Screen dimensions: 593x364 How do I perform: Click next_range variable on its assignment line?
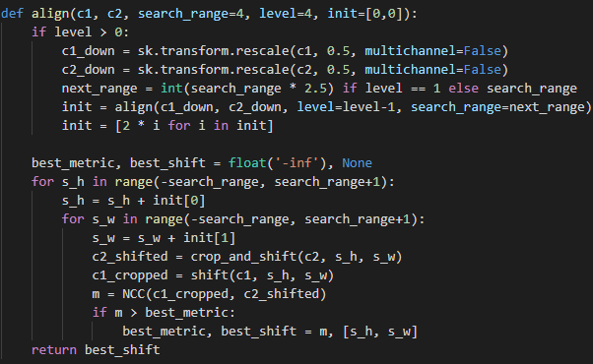tap(99, 90)
